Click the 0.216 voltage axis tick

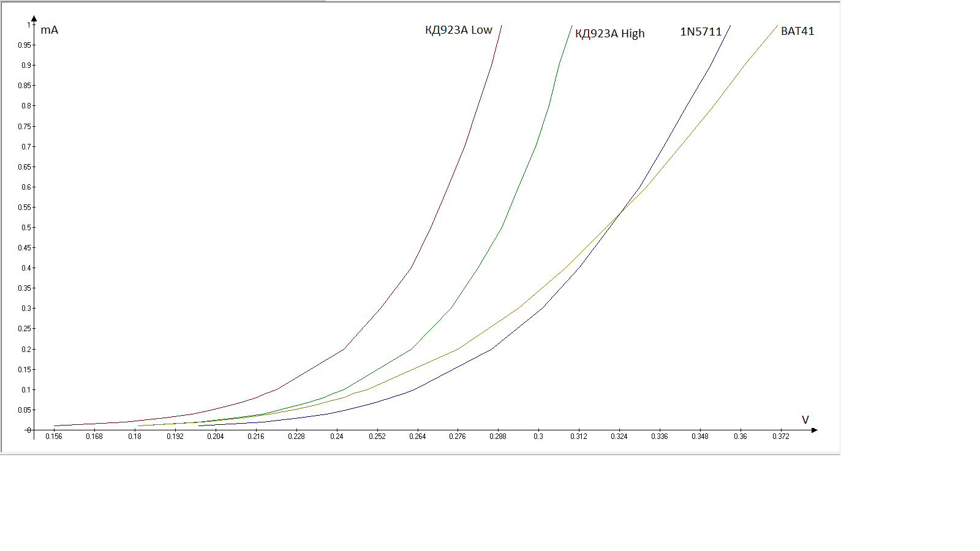pos(256,437)
